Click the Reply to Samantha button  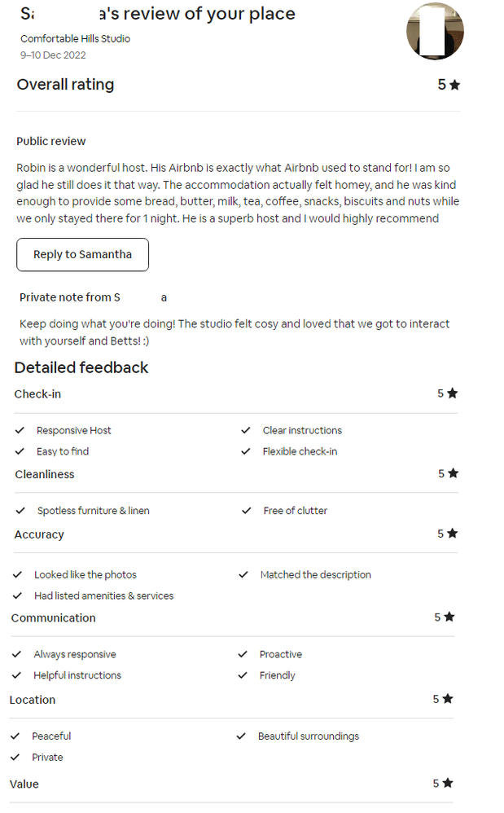tap(82, 254)
